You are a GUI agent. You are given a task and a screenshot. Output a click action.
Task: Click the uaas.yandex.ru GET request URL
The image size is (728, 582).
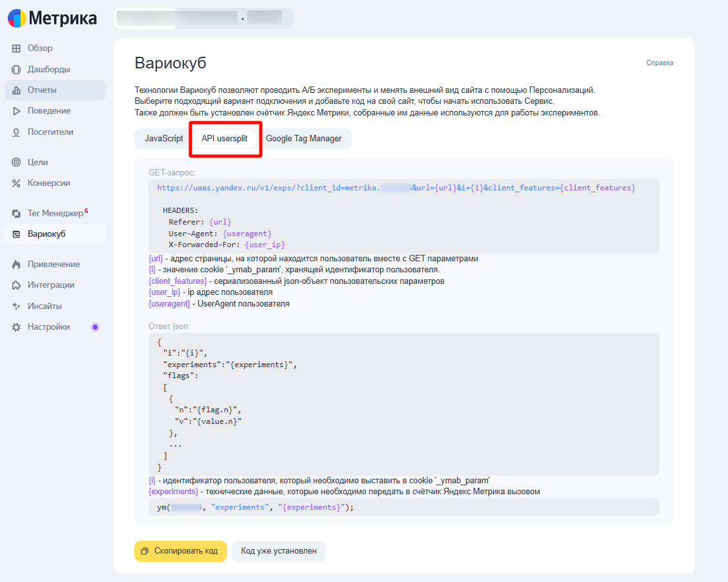point(396,188)
